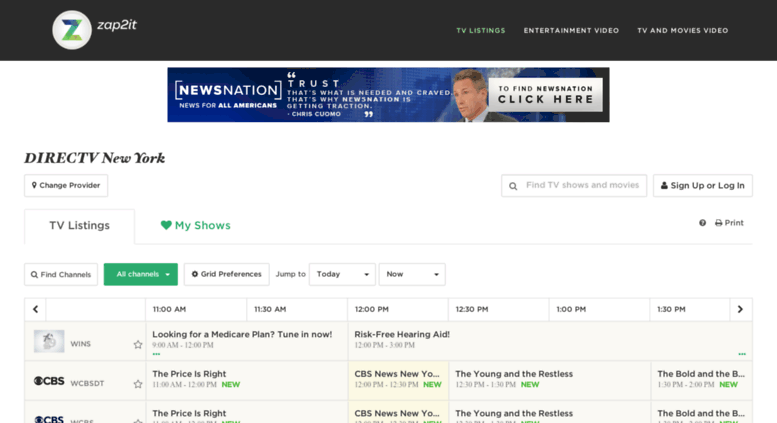Image resolution: width=777 pixels, height=423 pixels.
Task: Click the 12:00 PM time header
Action: 372,309
